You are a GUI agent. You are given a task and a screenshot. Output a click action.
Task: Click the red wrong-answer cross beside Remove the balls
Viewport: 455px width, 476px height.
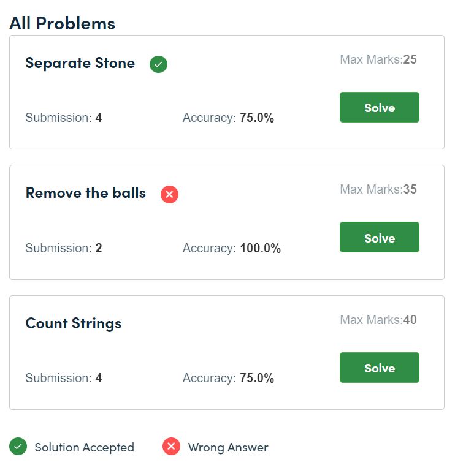tap(169, 194)
